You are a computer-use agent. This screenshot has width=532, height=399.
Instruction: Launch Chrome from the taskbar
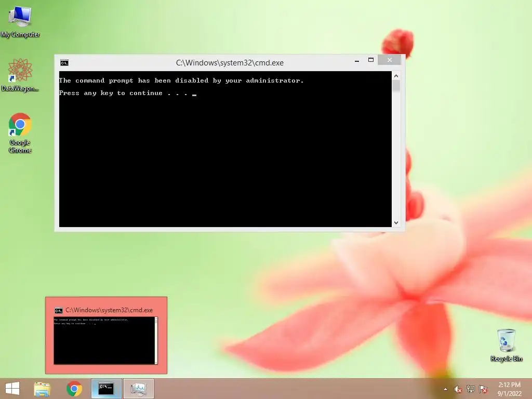pos(74,389)
